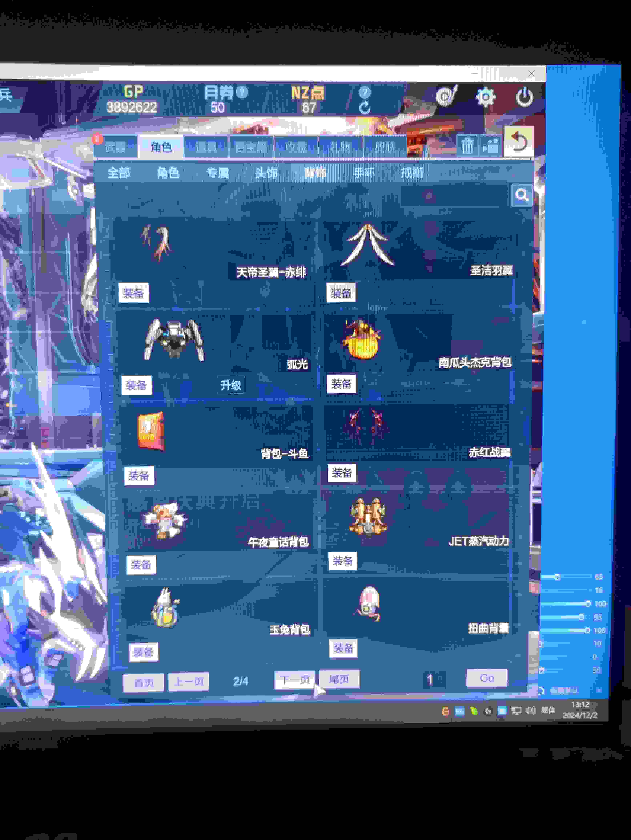Click the magnifier search icon
This screenshot has width=631, height=840.
pyautogui.click(x=522, y=195)
